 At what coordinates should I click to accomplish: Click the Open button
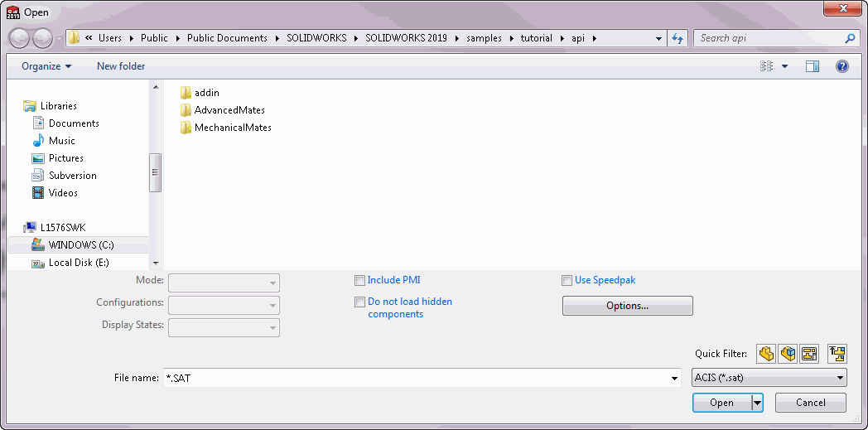click(x=722, y=403)
